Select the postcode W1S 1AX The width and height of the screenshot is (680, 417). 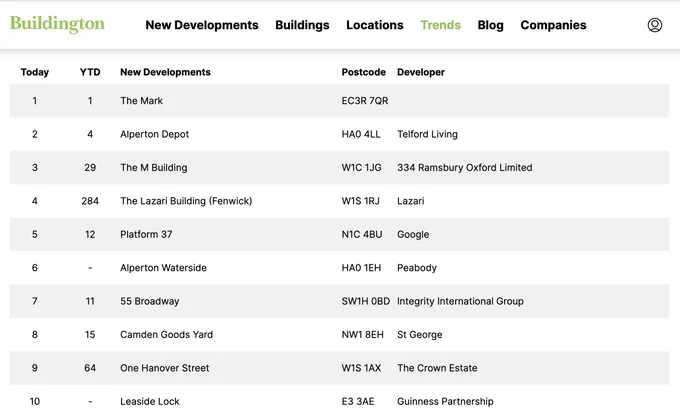[x=361, y=368]
